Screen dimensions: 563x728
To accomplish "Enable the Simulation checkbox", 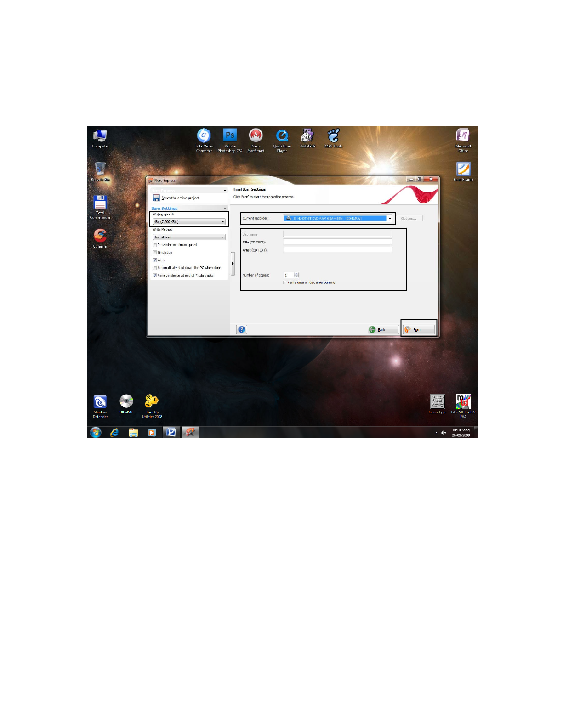I will tap(155, 253).
